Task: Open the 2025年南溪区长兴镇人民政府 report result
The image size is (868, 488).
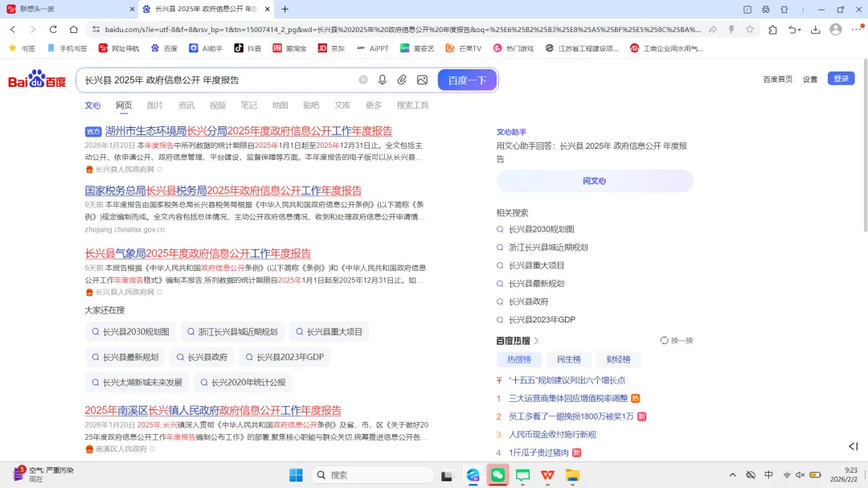Action: coord(213,411)
